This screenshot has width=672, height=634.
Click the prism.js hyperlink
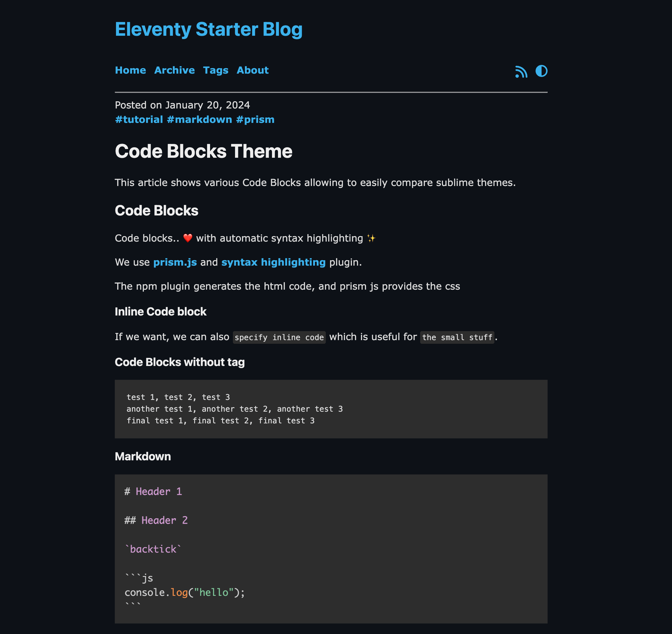tap(175, 262)
